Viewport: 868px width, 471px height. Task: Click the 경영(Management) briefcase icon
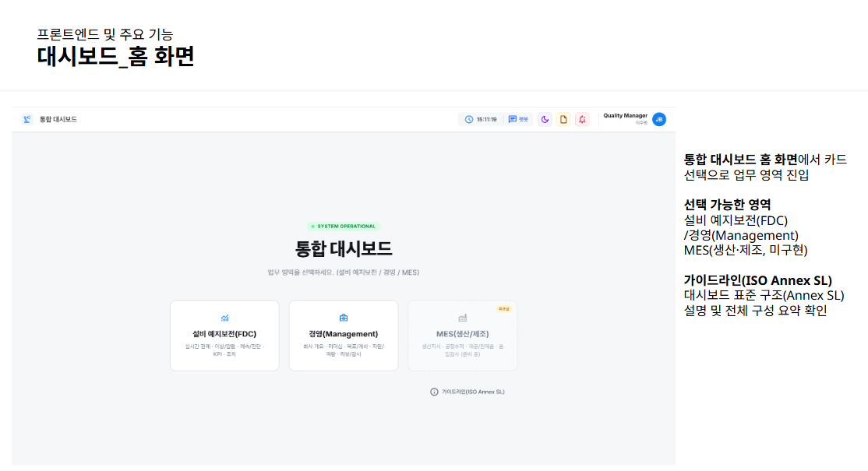coord(344,318)
